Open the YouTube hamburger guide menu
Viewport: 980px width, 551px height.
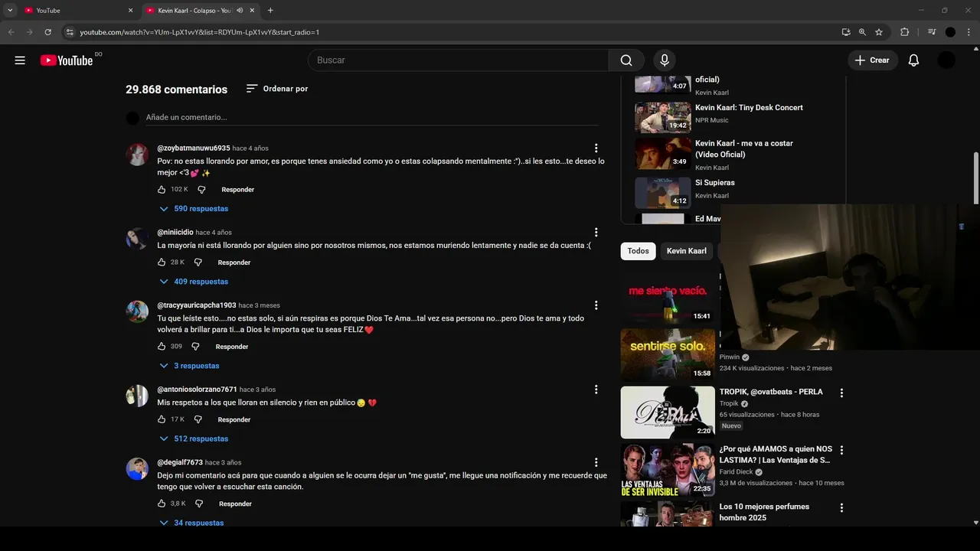(x=20, y=60)
